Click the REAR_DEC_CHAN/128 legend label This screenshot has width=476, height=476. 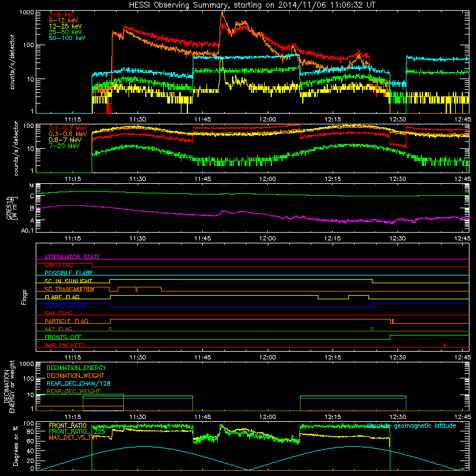pyautogui.click(x=79, y=383)
